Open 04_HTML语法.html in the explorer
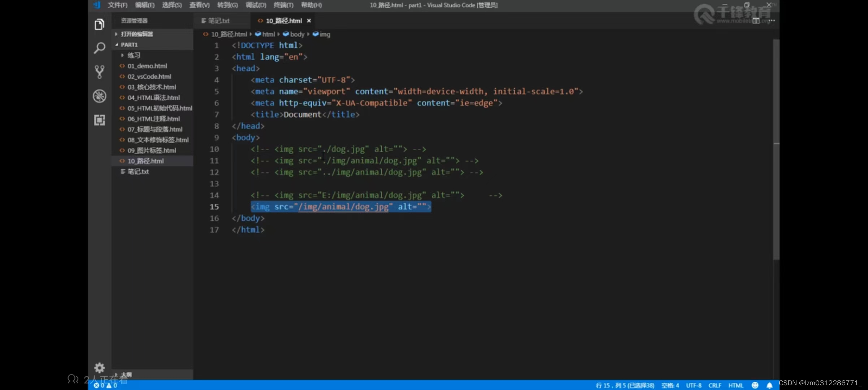 (152, 97)
